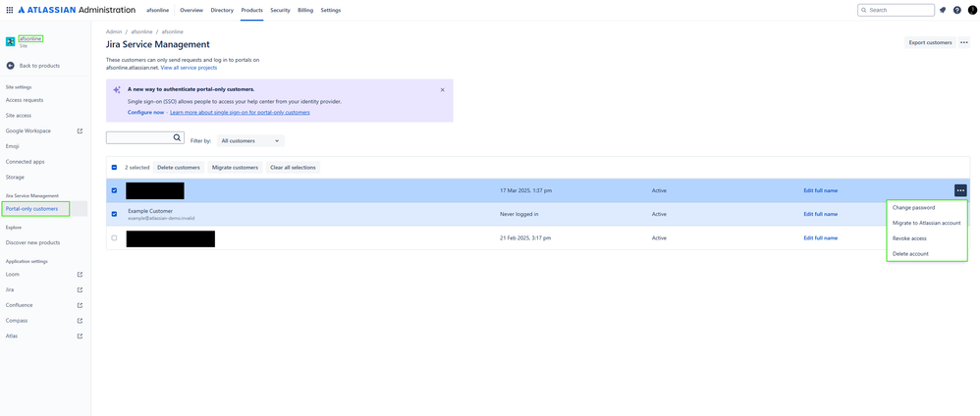980x416 pixels.
Task: Click the sparkle icon in SSO banner
Action: tap(116, 90)
